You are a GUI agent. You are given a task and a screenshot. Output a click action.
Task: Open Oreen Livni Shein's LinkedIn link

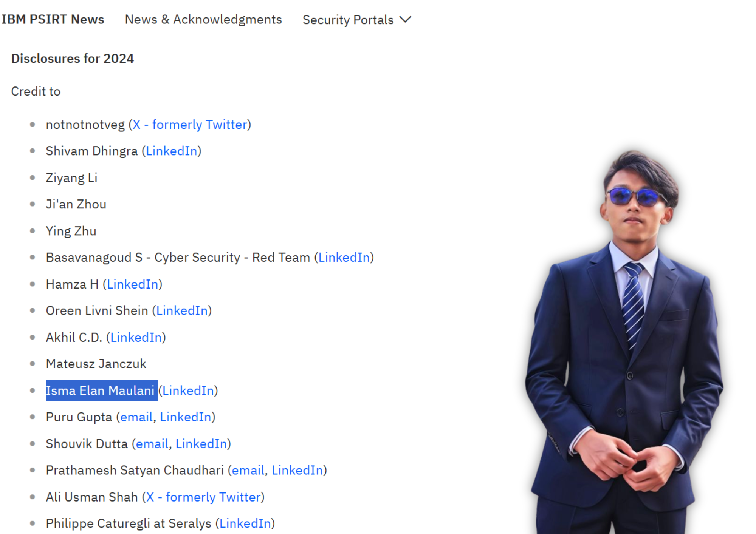coord(182,311)
